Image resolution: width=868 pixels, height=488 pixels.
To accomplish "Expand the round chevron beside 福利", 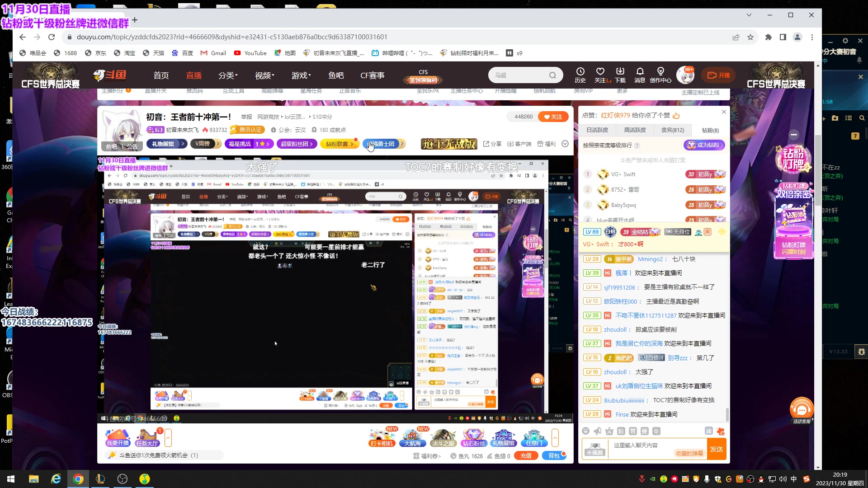I will tap(565, 144).
